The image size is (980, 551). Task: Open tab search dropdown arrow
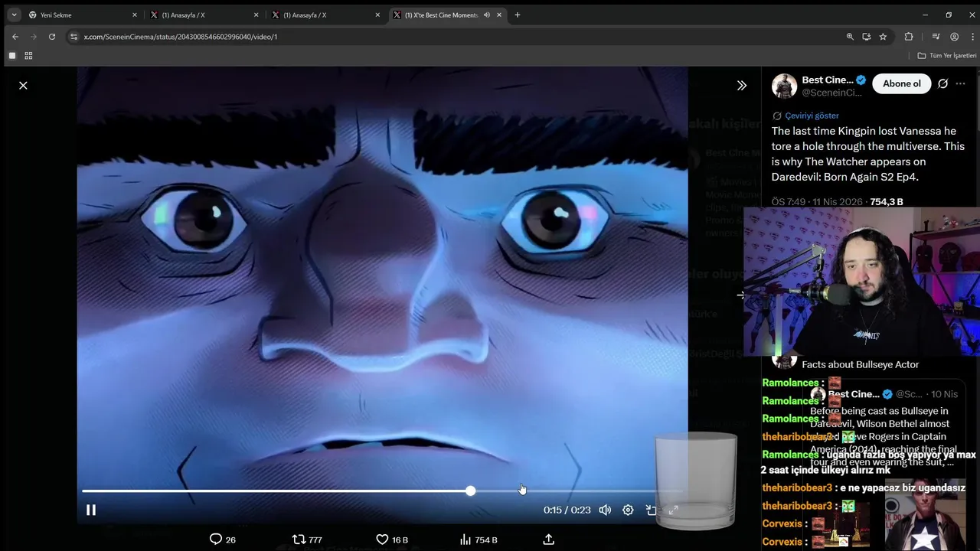[14, 15]
